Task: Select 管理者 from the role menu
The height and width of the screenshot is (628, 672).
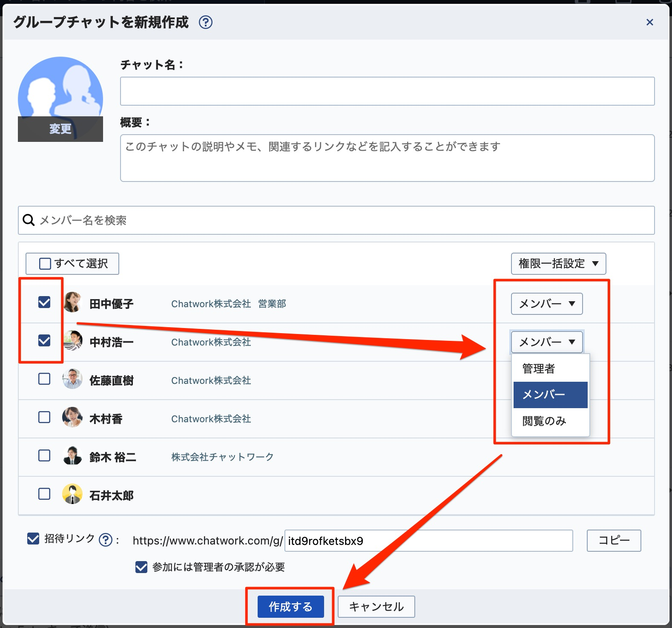Action: pyautogui.click(x=539, y=369)
